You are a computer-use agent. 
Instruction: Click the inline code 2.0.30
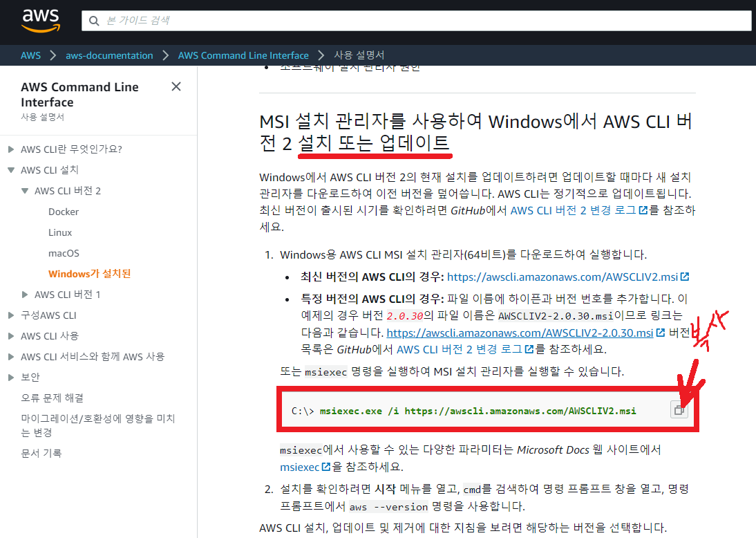point(405,316)
